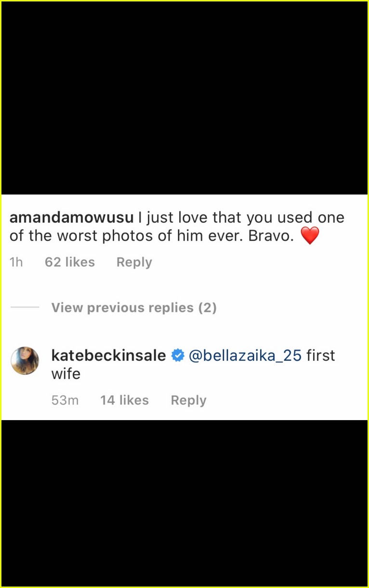
Task: Click the 53m timestamp
Action: click(65, 400)
